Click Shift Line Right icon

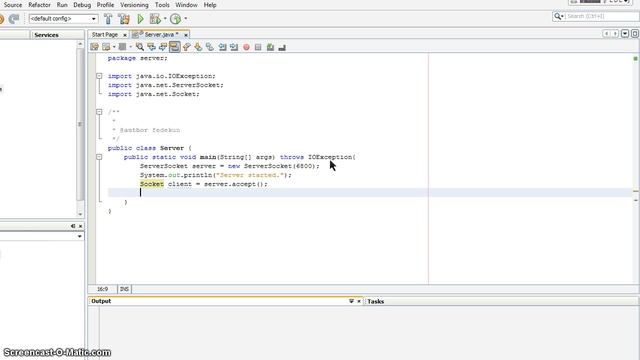pyautogui.click(x=234, y=47)
